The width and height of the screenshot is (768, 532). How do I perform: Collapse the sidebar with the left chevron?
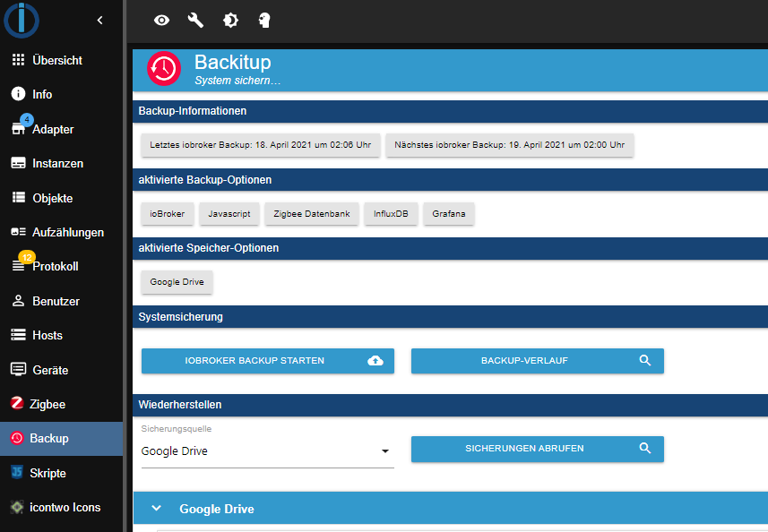(x=99, y=20)
